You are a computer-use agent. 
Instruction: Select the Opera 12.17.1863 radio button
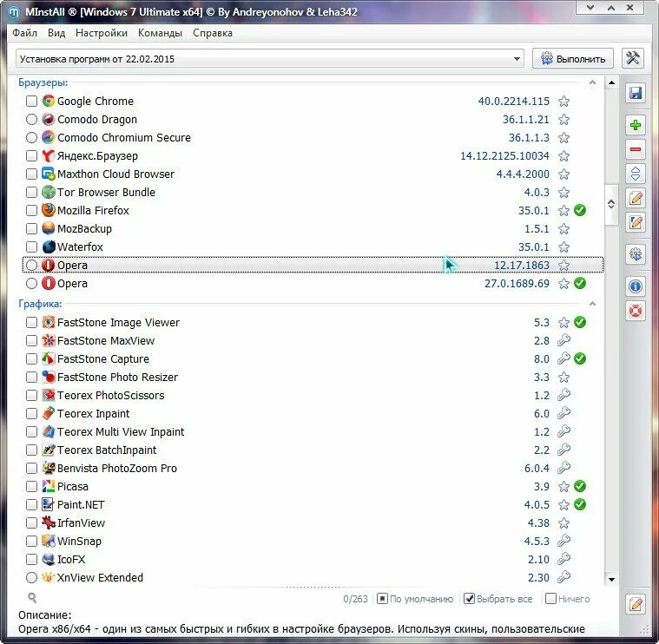coord(31,265)
